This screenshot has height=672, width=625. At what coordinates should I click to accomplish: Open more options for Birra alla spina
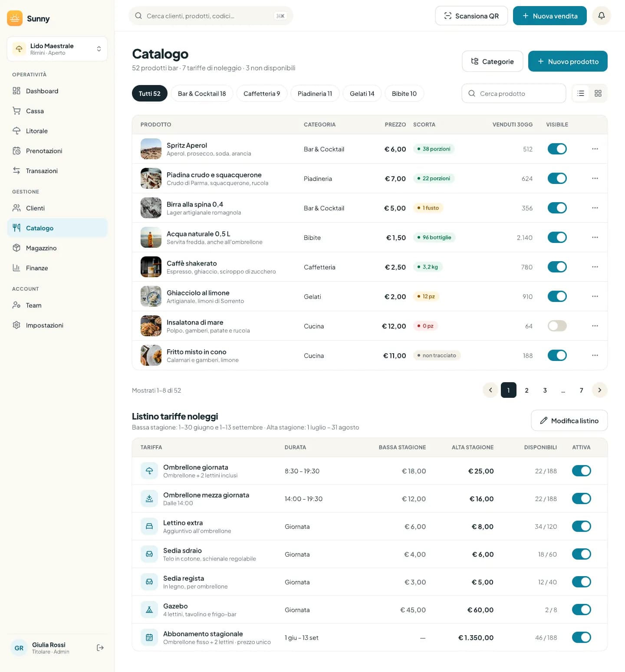[x=595, y=208]
